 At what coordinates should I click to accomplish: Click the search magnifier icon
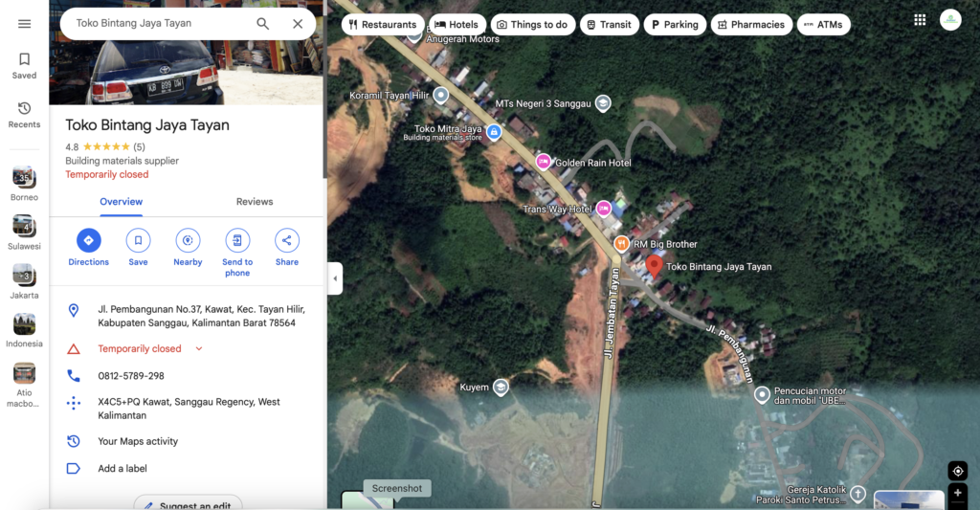click(262, 24)
